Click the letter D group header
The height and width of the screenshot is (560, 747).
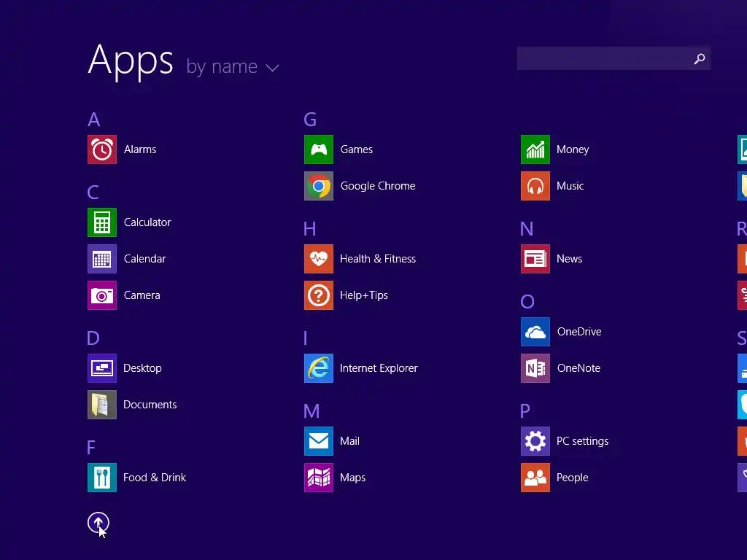(93, 338)
